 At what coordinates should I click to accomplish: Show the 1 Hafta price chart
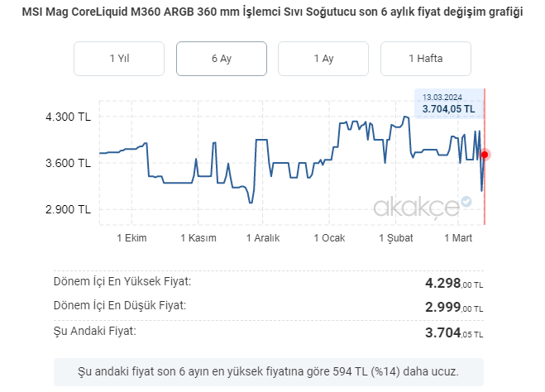[x=425, y=59]
